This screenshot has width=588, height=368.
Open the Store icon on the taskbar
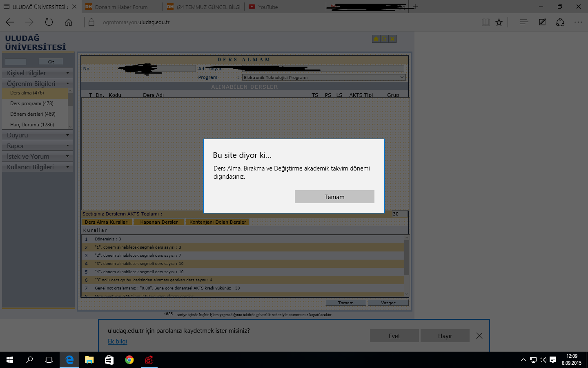coord(109,360)
